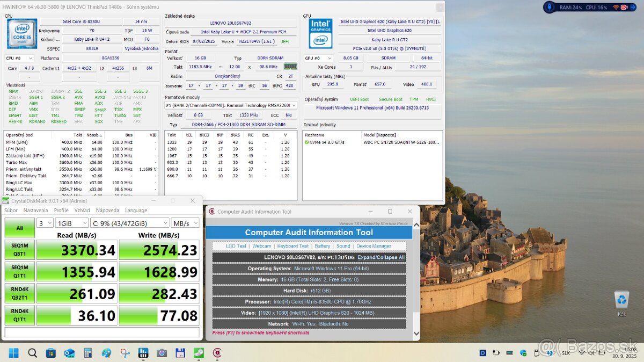Click the Expand/Collapse All link
The height and width of the screenshot is (362, 644).
(x=381, y=257)
